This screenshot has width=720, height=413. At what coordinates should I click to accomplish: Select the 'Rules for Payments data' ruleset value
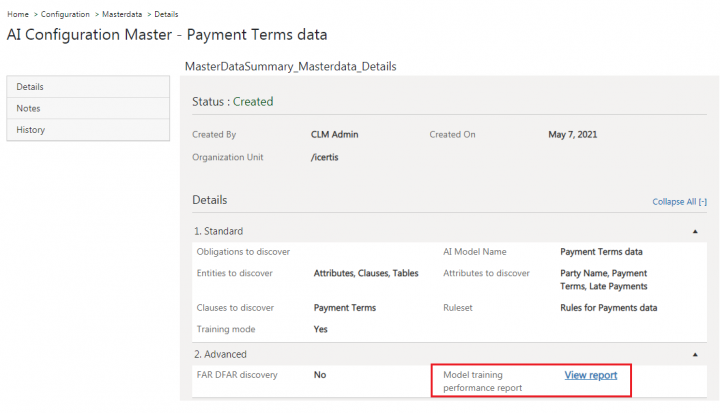608,308
